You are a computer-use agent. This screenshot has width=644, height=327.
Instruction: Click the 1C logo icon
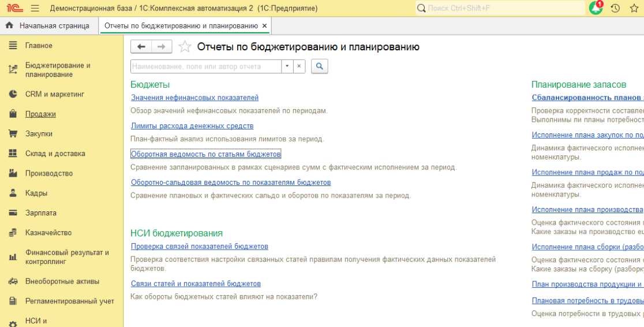14,8
